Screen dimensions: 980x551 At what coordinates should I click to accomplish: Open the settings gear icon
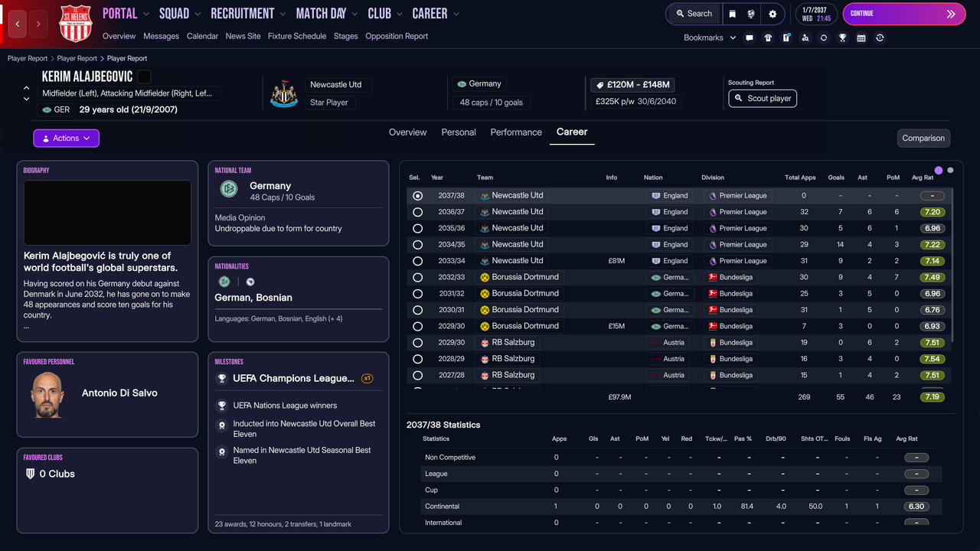pos(773,14)
